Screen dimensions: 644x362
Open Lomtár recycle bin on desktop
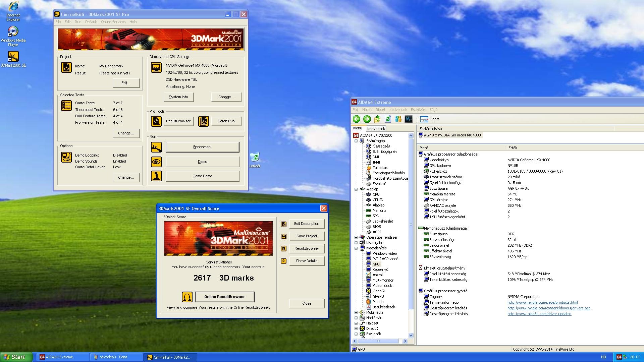255,158
